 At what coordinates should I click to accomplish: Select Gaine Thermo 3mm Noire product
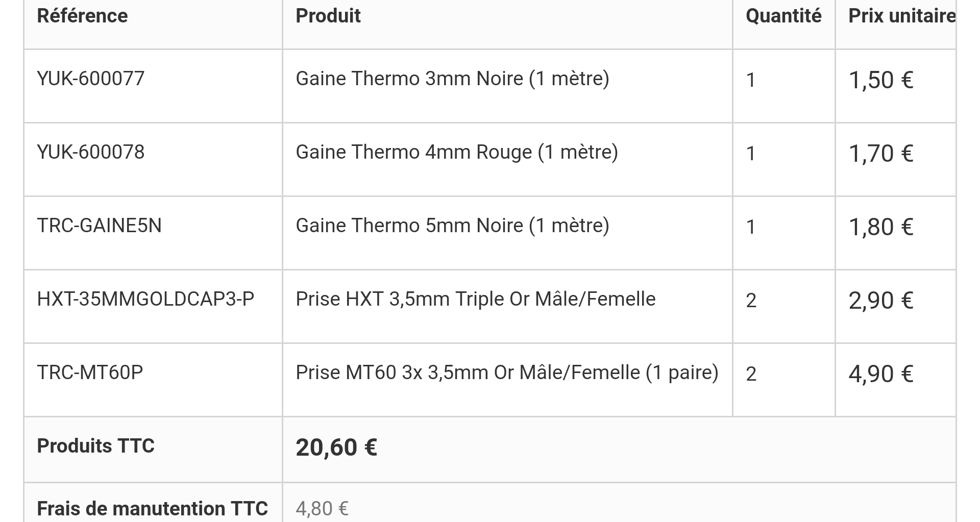452,79
